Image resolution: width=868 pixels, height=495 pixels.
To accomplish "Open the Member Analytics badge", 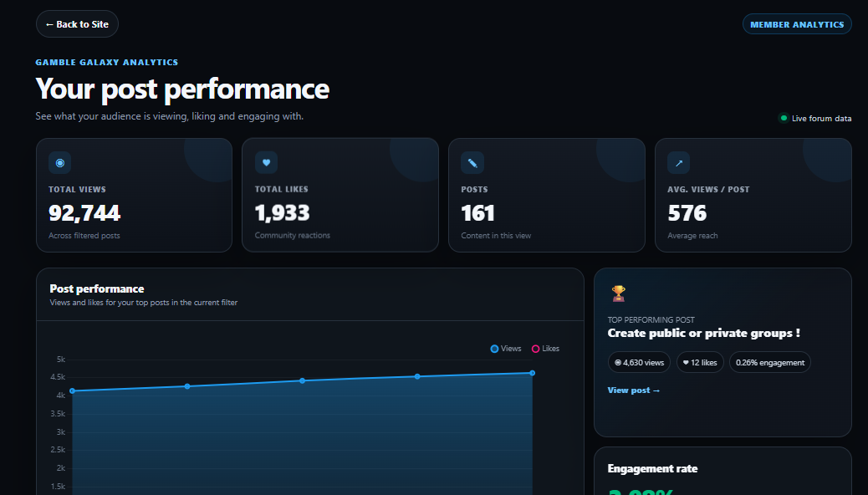I will coord(797,24).
